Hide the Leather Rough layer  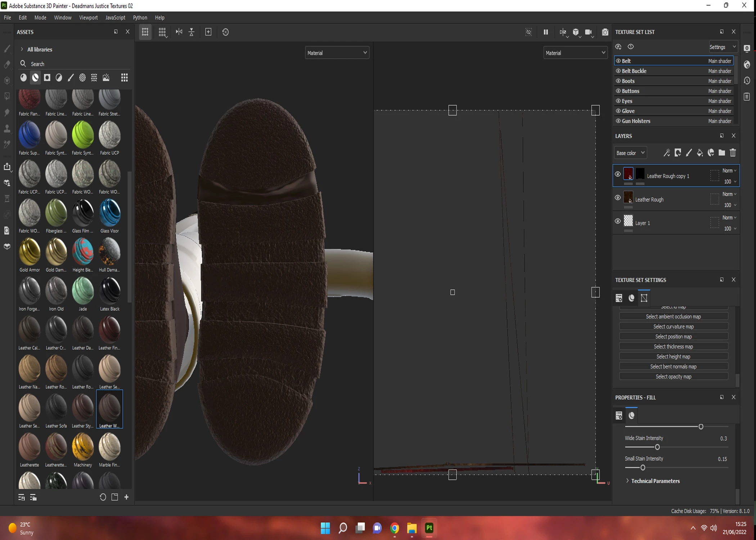coord(617,198)
